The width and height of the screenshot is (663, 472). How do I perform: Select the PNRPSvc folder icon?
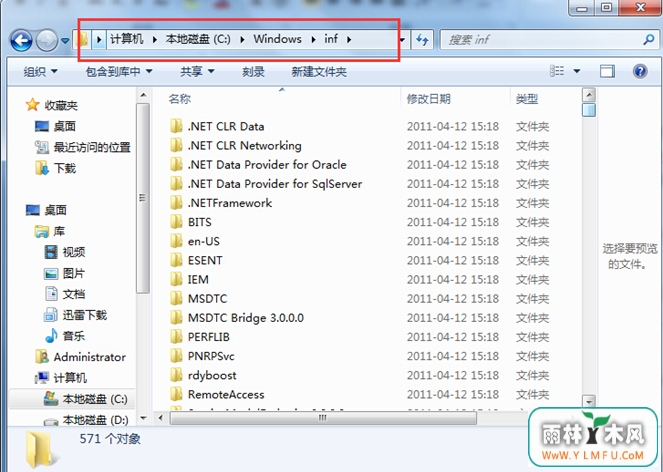pyautogui.click(x=176, y=356)
